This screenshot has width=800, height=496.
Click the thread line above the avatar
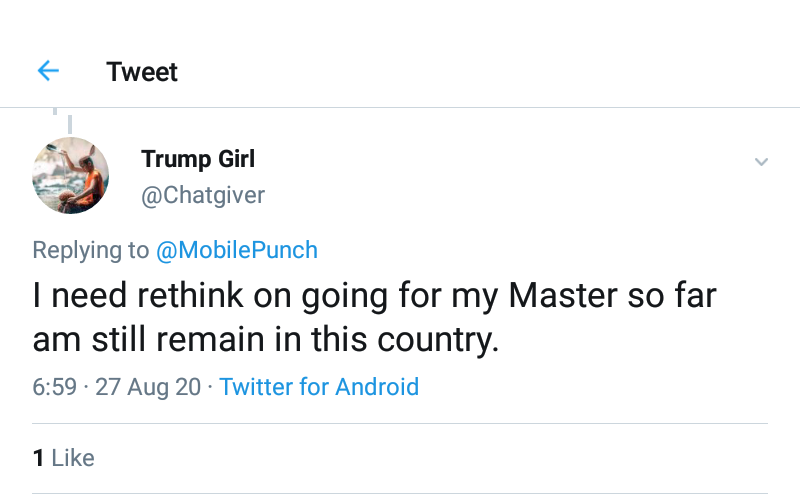(x=69, y=123)
